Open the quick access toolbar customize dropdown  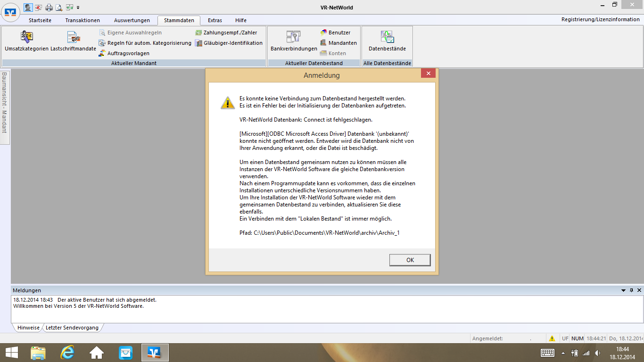(78, 8)
